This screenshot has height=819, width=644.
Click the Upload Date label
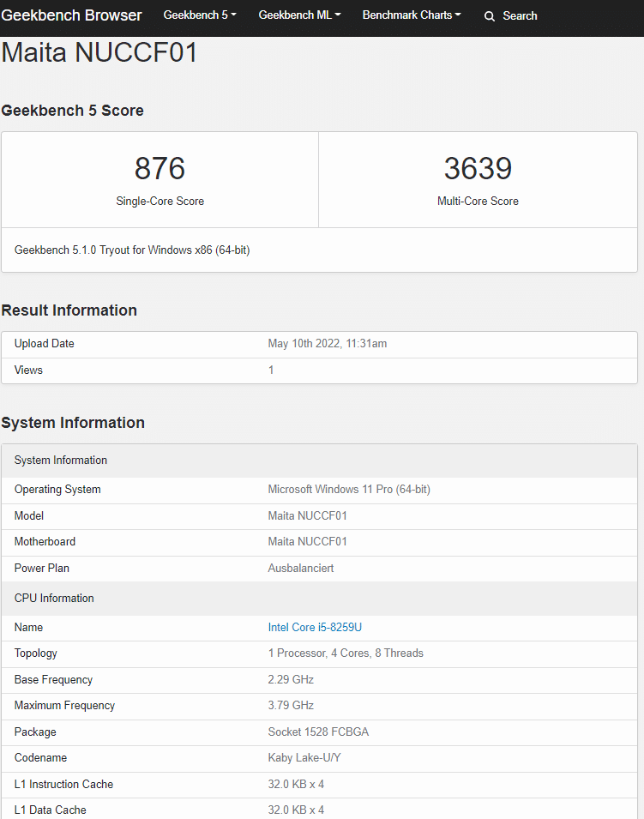[45, 344]
